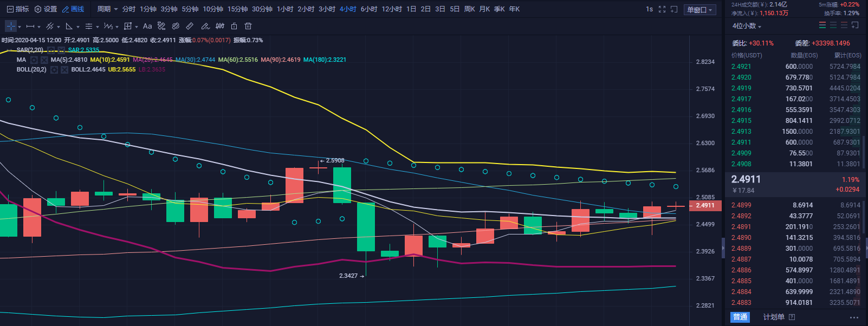Switch chart to 分时 view

(129, 9)
